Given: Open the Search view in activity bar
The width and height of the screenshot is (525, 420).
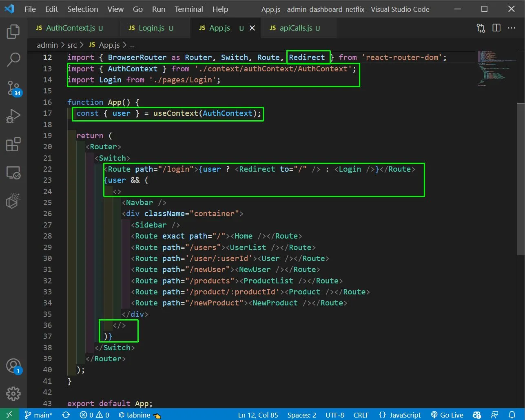Looking at the screenshot, I should pyautogui.click(x=13, y=60).
